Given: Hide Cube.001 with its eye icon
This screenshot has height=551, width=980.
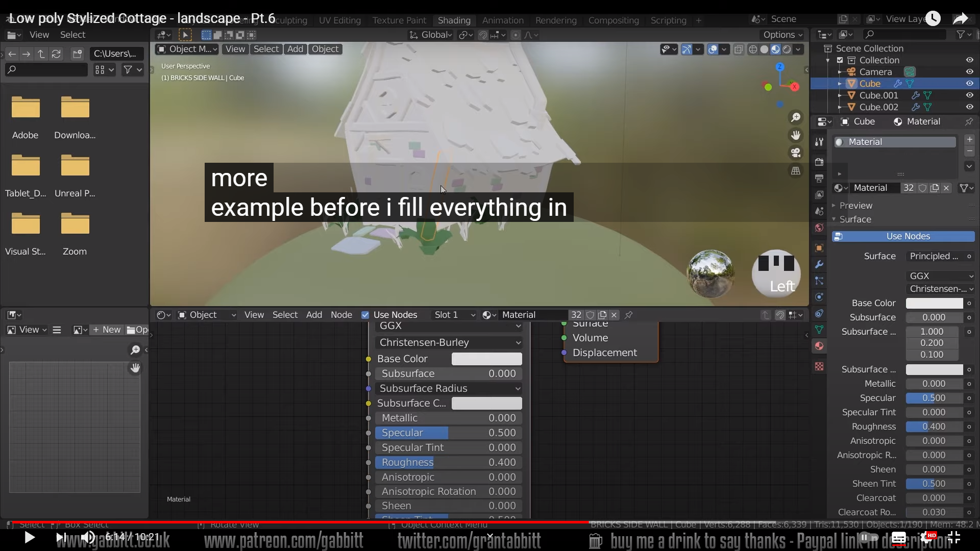Looking at the screenshot, I should pos(969,95).
